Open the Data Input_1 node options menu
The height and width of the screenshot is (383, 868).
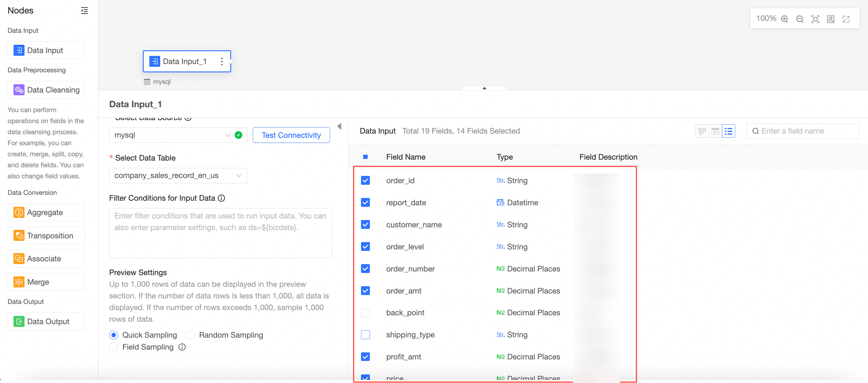[x=221, y=61]
